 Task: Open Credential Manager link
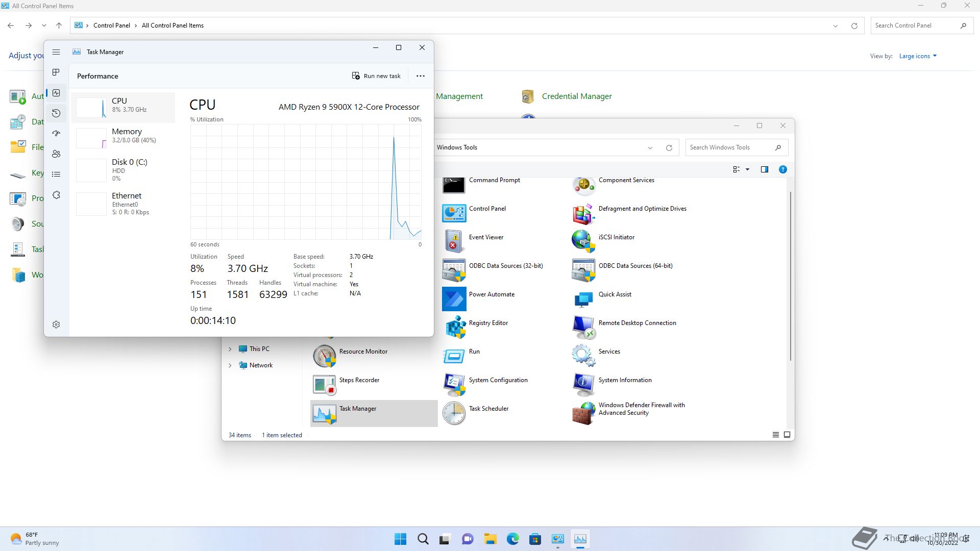pyautogui.click(x=577, y=96)
